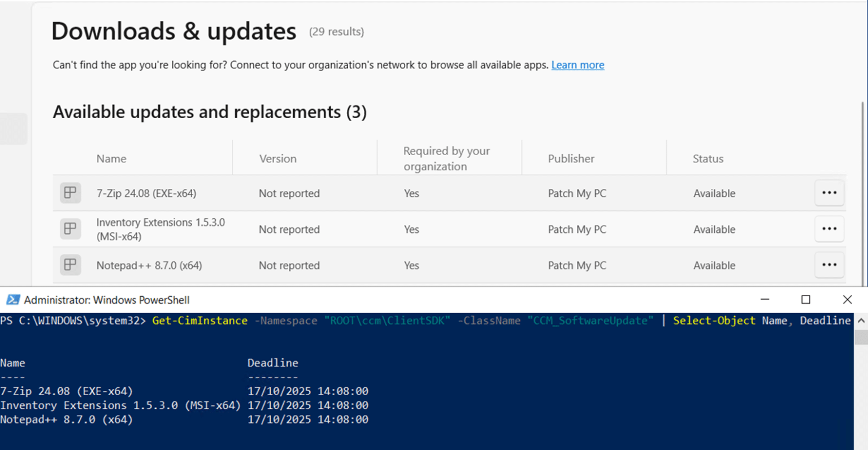This screenshot has width=868, height=450.
Task: Sort updates by Status column
Action: click(708, 159)
